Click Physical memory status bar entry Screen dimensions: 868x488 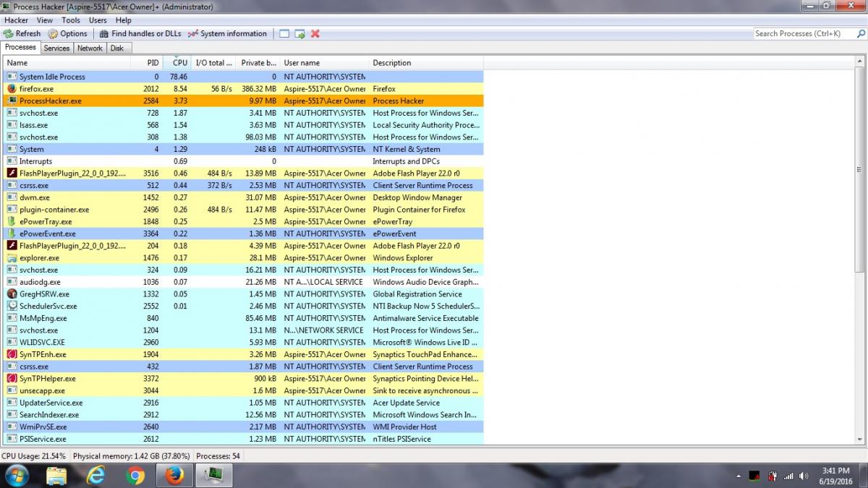[132, 456]
